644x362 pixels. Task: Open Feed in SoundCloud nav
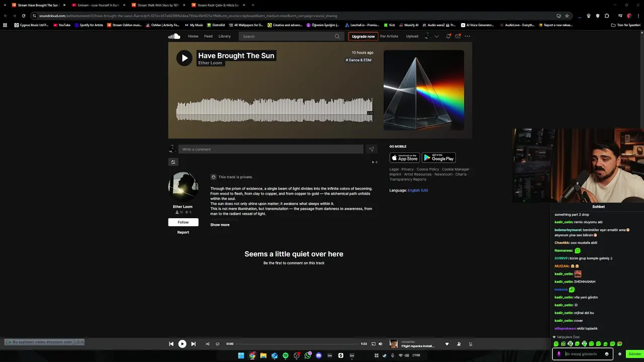click(x=208, y=36)
